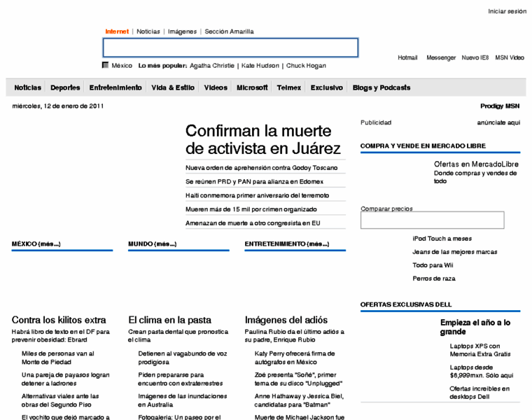
Task: Switch to Noticias search tab
Action: (148, 31)
